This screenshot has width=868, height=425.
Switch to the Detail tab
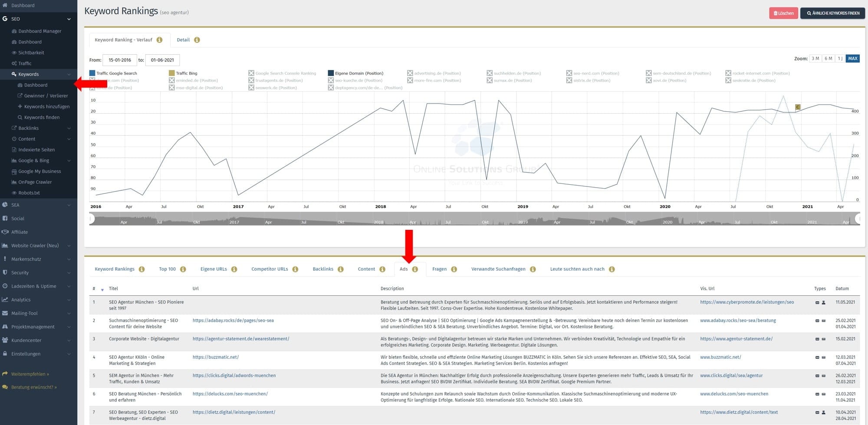pyautogui.click(x=183, y=40)
